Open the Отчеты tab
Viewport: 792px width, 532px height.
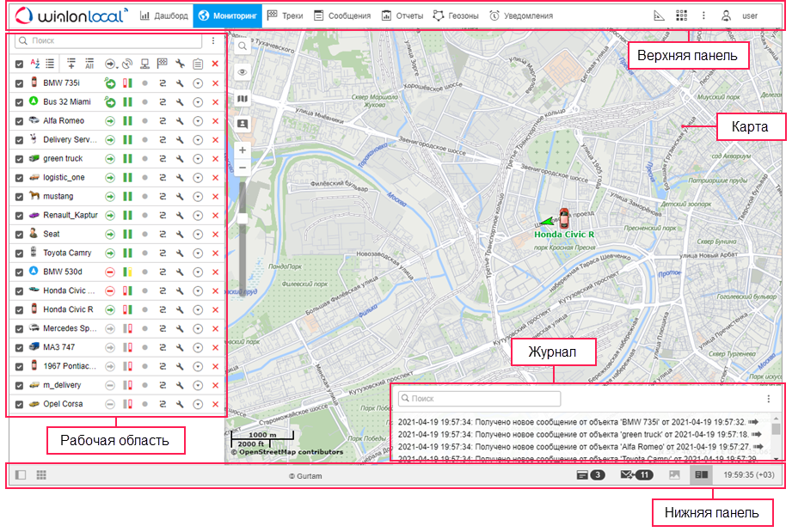402,15
